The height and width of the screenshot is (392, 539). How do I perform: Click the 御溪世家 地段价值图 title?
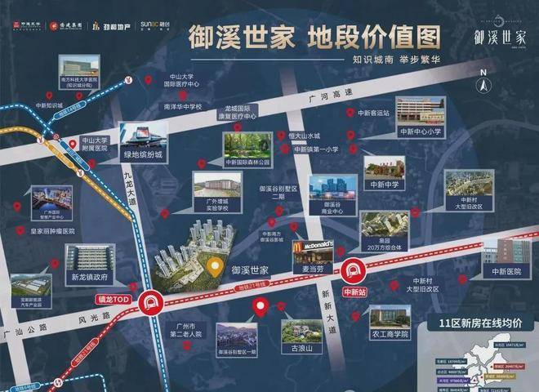[x=314, y=37]
